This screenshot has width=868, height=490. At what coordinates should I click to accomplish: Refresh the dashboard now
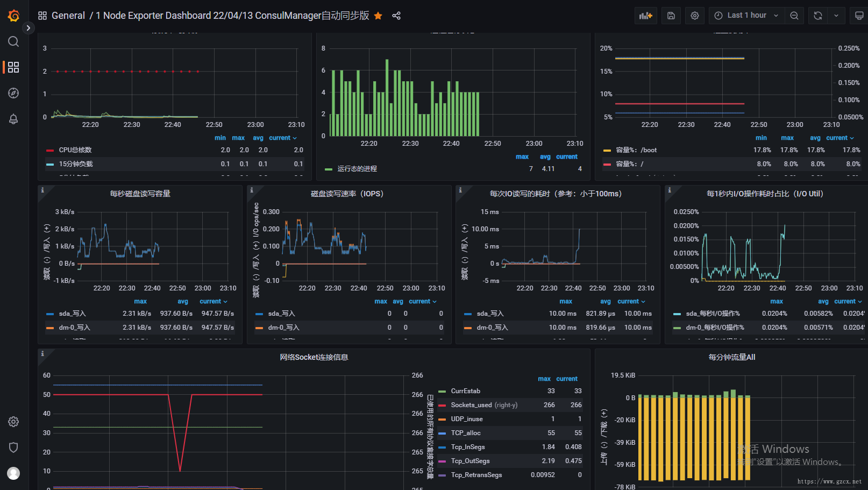click(818, 16)
